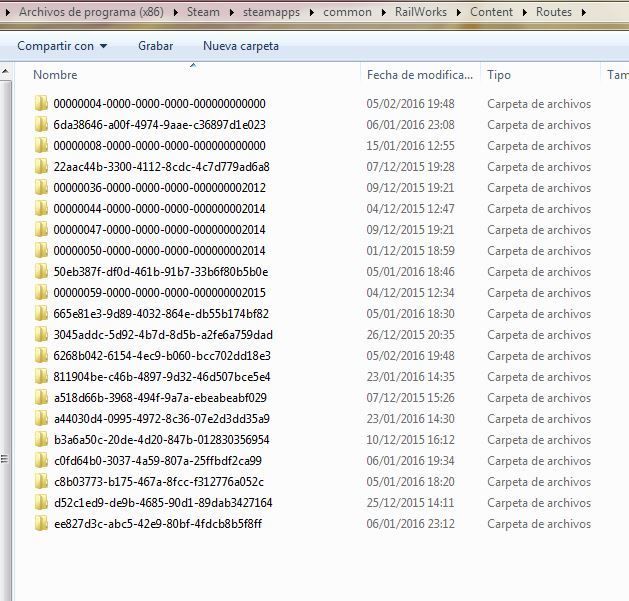The image size is (629, 601).
Task: Click folder icon of d52c1ed9-de9b-4685-90d1-89dab3427164
Action: point(41,502)
